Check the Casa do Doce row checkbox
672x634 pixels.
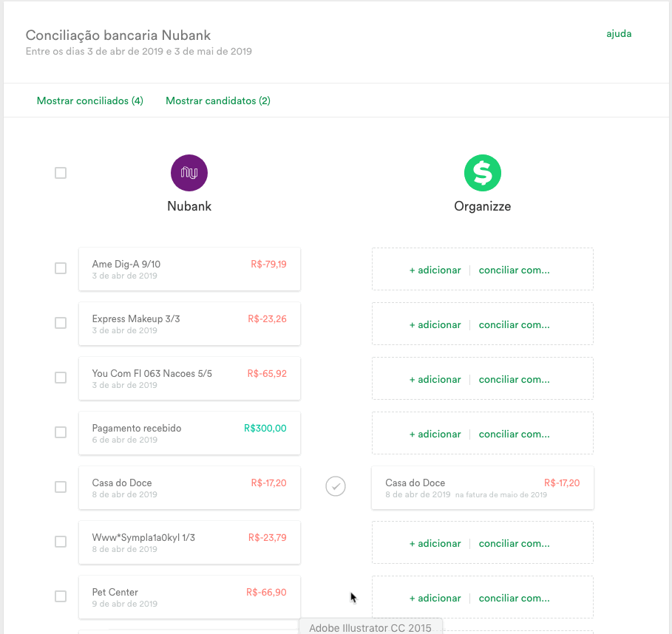(x=61, y=487)
